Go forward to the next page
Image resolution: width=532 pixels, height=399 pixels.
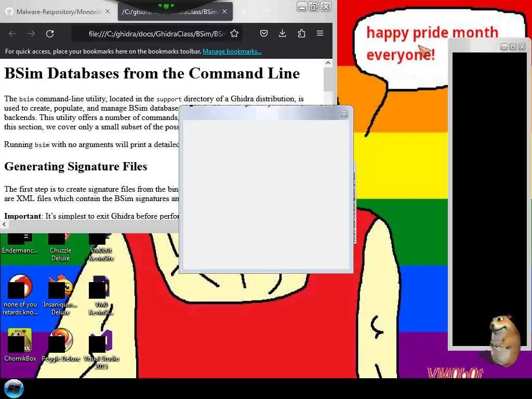pyautogui.click(x=31, y=34)
